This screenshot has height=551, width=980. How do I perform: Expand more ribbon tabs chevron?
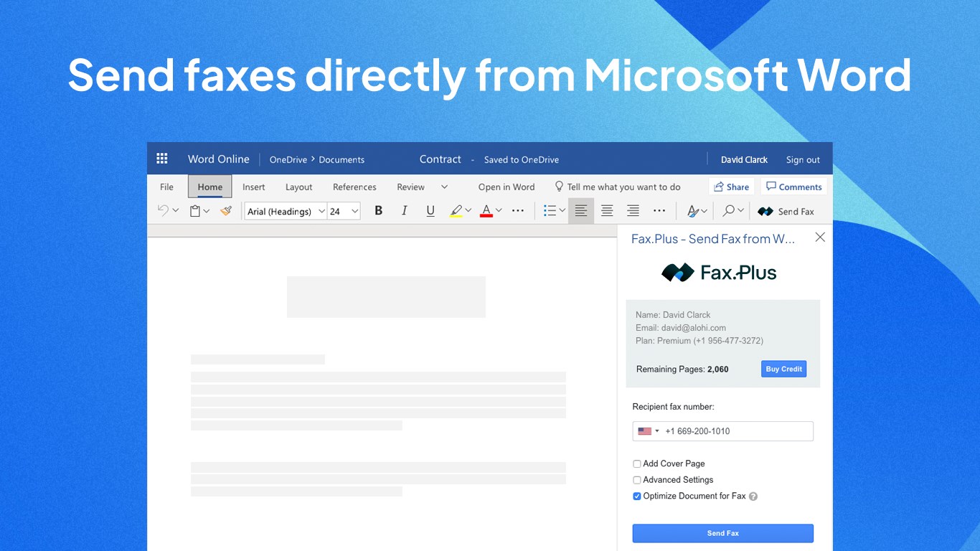445,187
